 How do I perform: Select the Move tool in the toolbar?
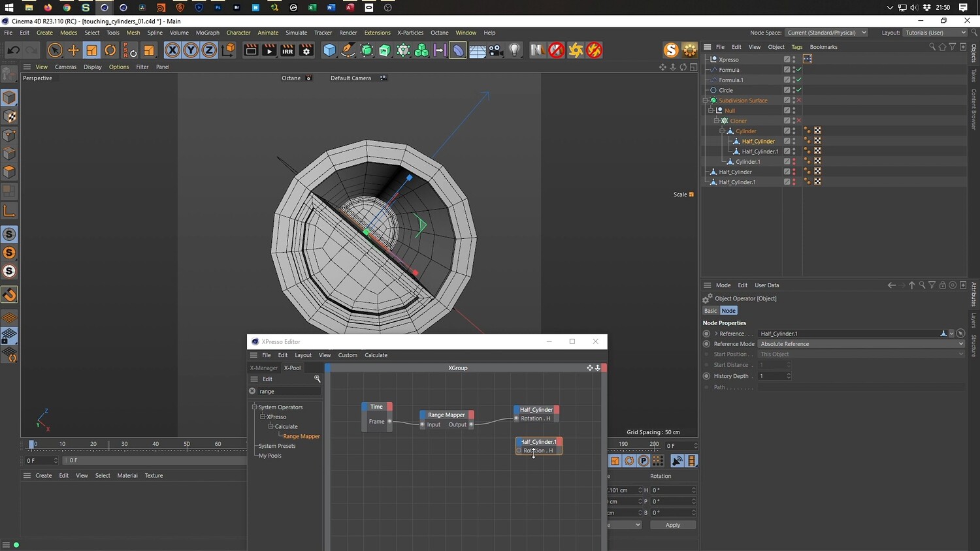tap(73, 50)
